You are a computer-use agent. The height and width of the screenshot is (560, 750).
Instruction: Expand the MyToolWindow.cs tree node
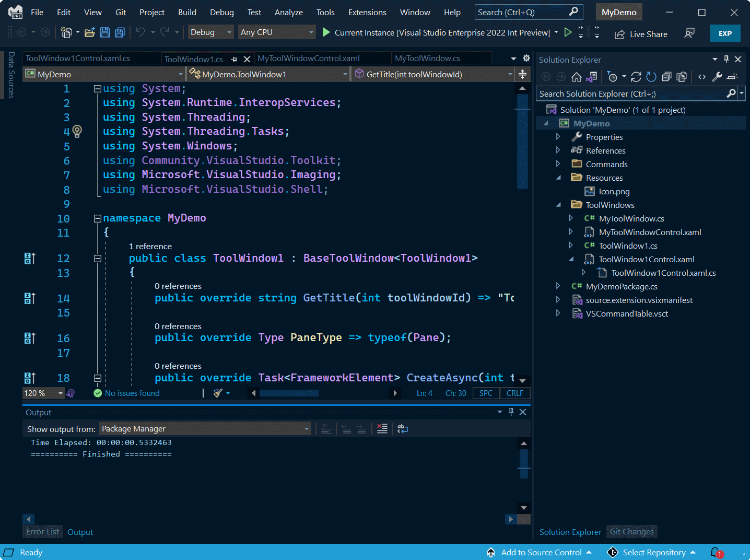pyautogui.click(x=570, y=218)
